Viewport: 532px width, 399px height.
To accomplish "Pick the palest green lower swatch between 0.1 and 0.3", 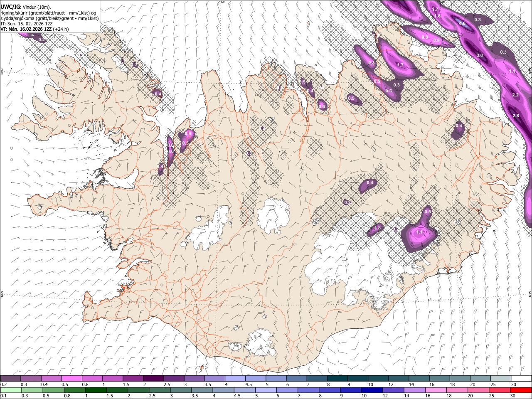I will [x=10, y=390].
